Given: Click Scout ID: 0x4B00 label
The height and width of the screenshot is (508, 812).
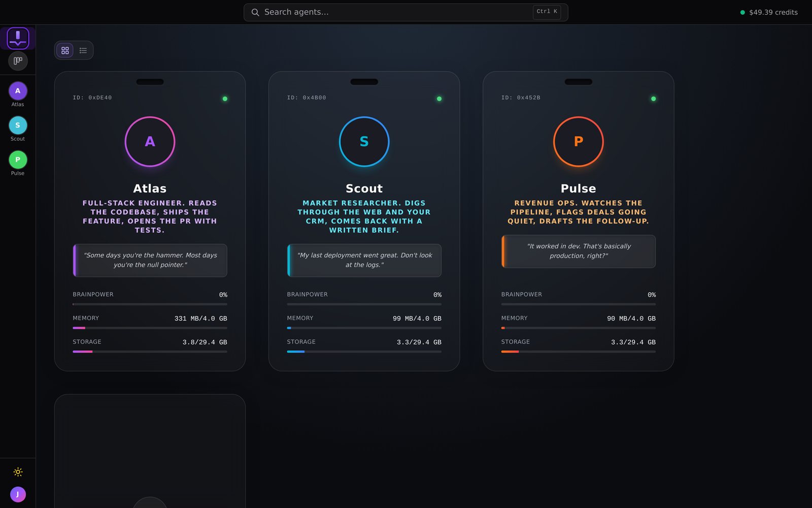Looking at the screenshot, I should click(307, 98).
